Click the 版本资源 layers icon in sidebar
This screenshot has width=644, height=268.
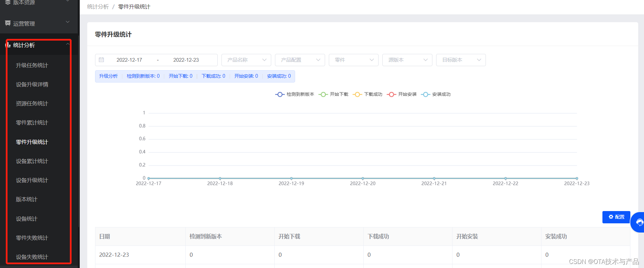(7, 2)
